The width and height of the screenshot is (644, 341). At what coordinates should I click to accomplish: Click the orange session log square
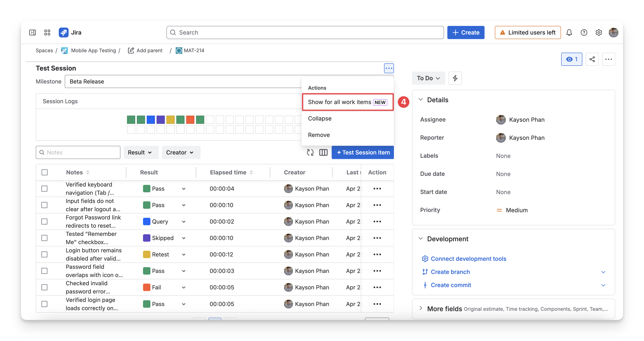pos(190,119)
